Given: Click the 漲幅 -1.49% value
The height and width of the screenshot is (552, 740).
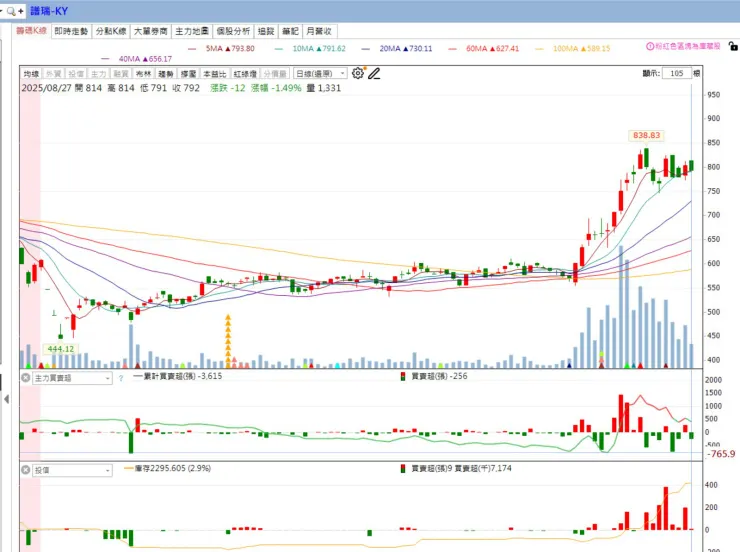Looking at the screenshot, I should pos(276,88).
